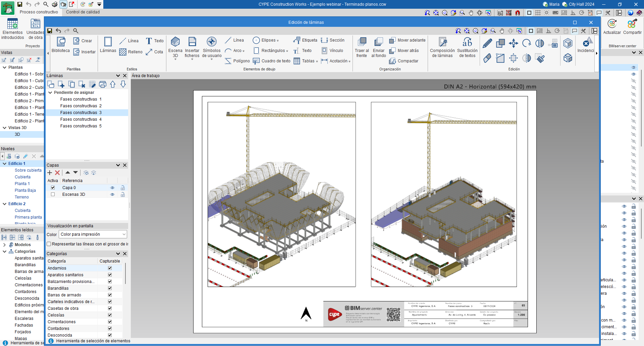
Task: Collapse the Pendiente de asignar group
Action: tap(50, 93)
